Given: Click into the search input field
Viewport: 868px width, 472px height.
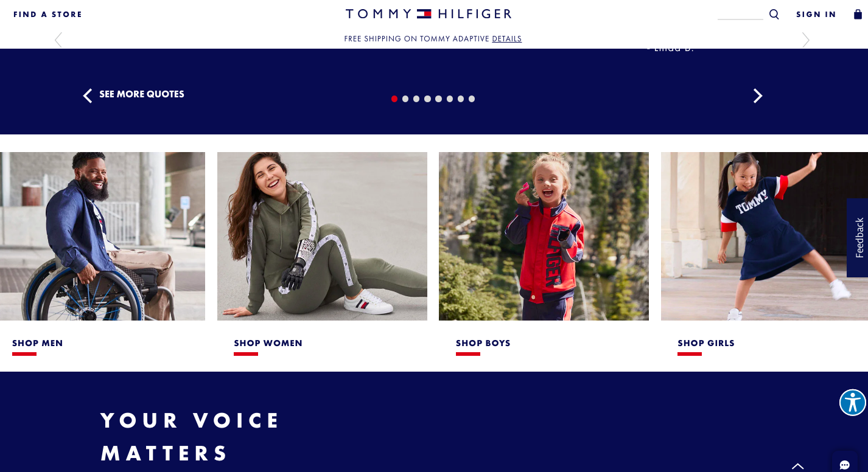Looking at the screenshot, I should coord(740,14).
